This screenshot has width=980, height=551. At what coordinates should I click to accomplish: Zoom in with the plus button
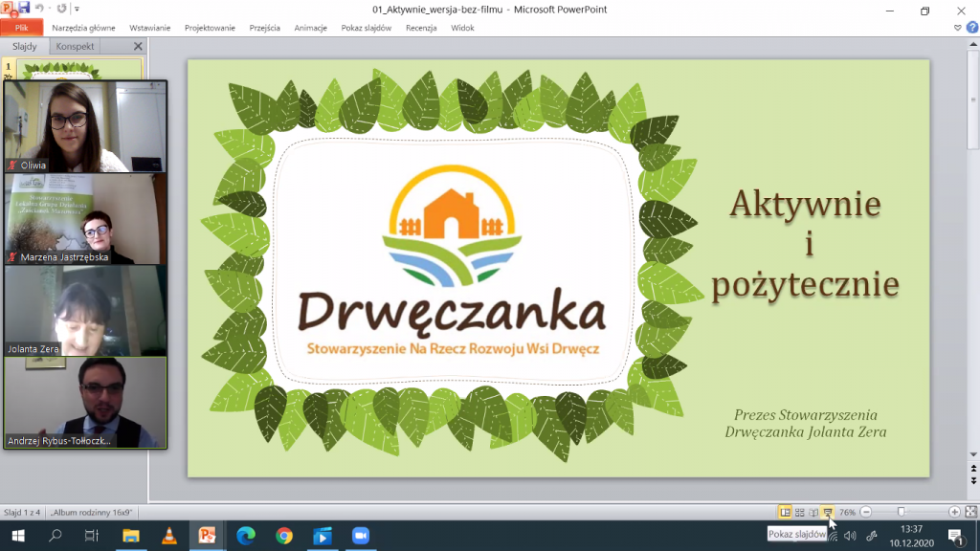(954, 513)
